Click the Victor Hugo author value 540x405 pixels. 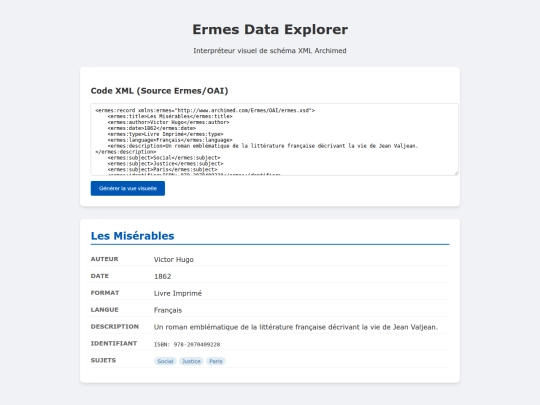(174, 259)
